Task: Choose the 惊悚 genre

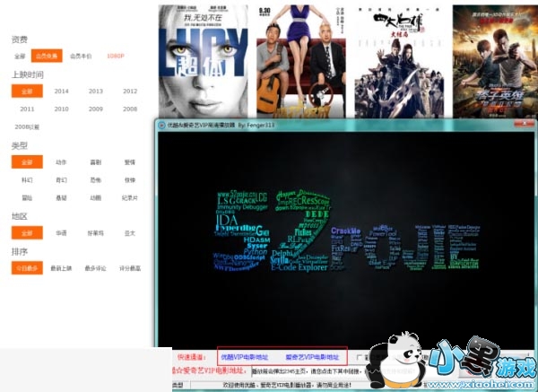Action: click(x=130, y=180)
